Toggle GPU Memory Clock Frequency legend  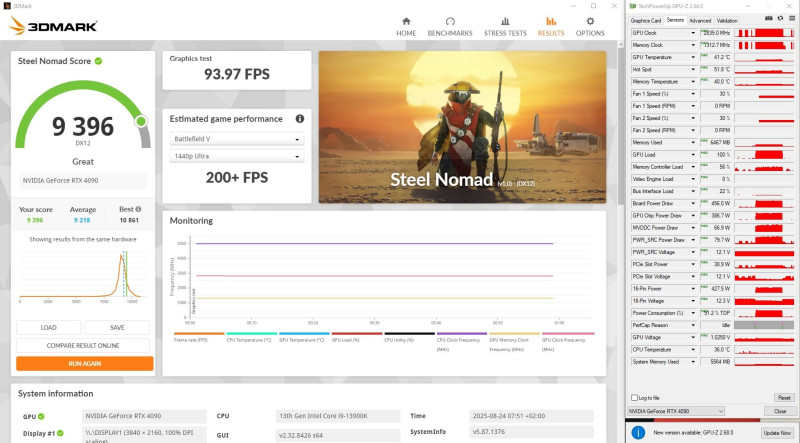[514, 342]
